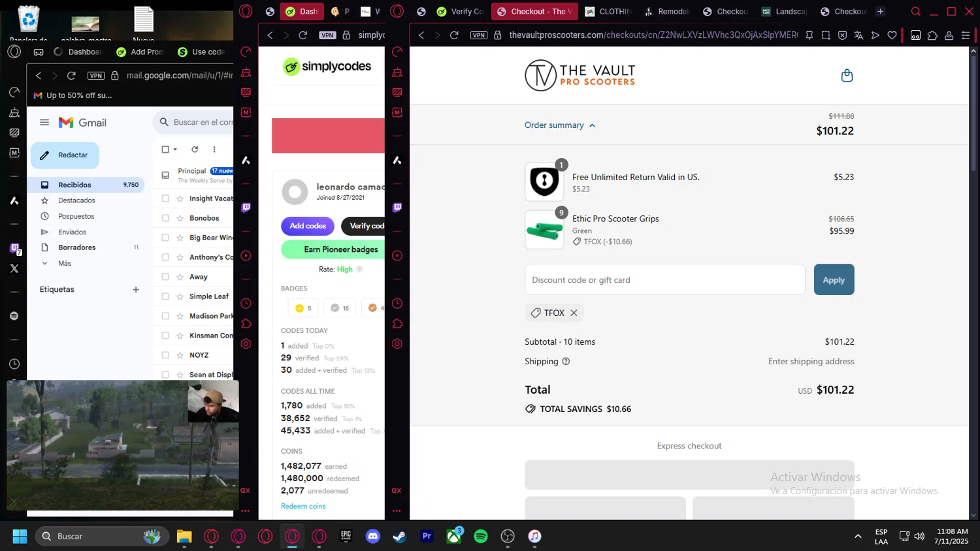The height and width of the screenshot is (551, 980).
Task: Open select-all dropdown arrow in Gmail
Action: pyautogui.click(x=175, y=150)
